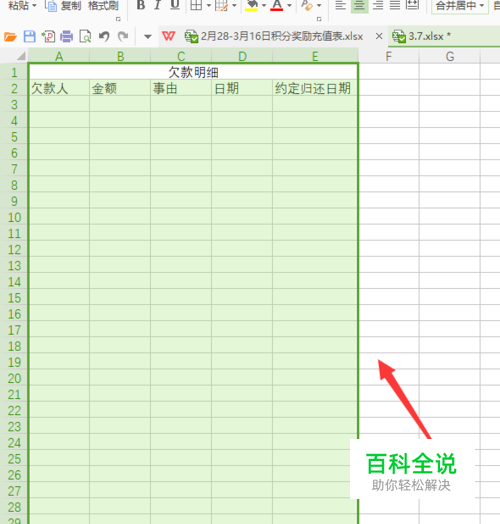Apply red font color
The width and height of the screenshot is (500, 524).
[x=277, y=5]
